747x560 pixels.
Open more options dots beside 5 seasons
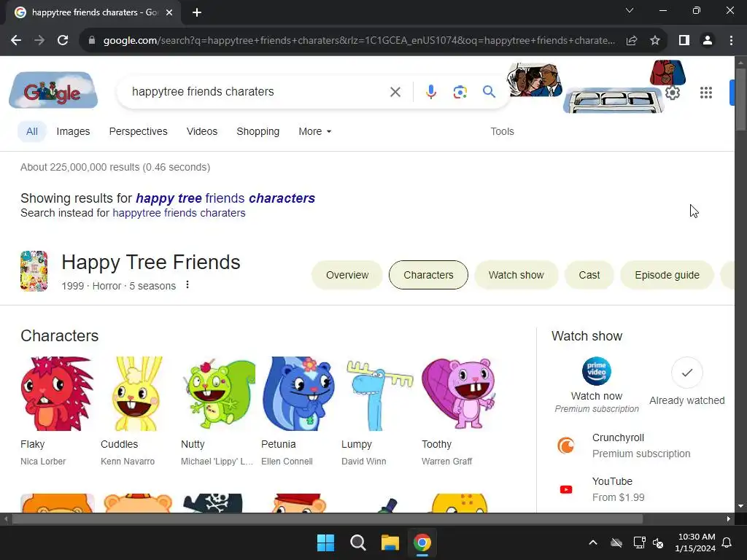coord(187,285)
